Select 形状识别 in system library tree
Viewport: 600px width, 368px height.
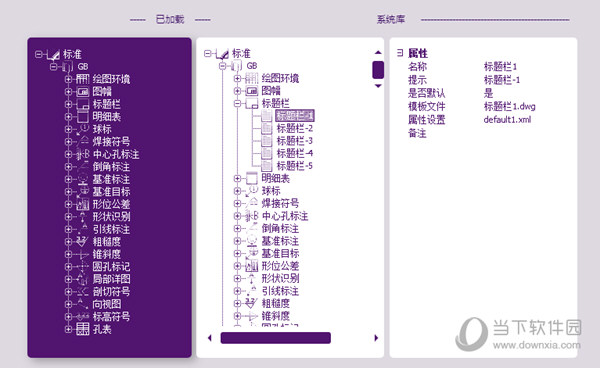[x=280, y=278]
